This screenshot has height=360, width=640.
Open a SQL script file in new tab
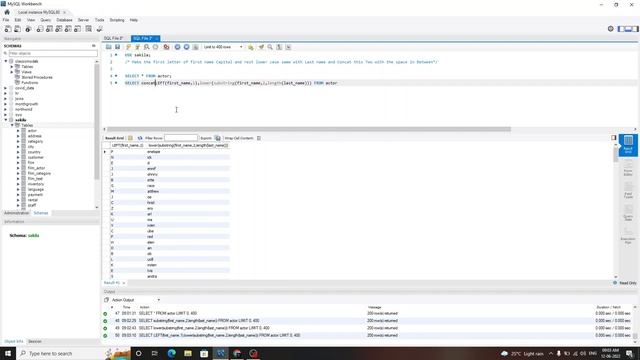tap(18, 29)
